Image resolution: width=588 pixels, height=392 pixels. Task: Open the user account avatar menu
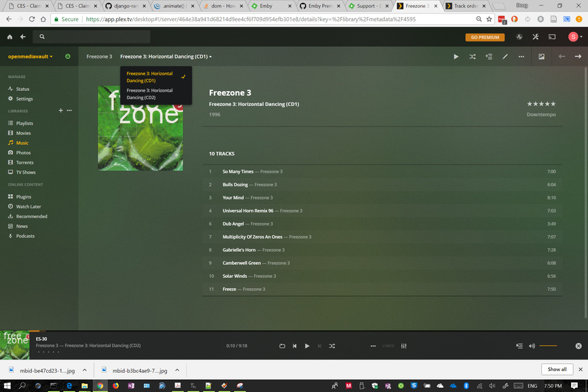575,37
